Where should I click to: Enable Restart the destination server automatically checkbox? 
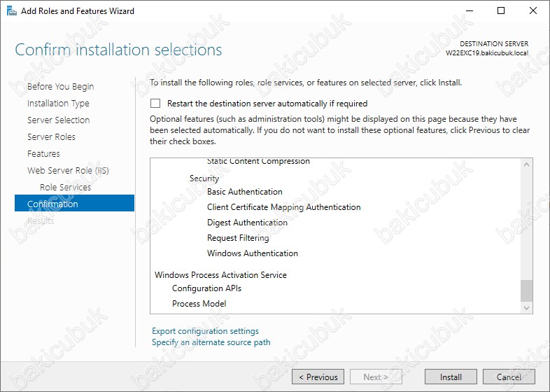pos(155,103)
